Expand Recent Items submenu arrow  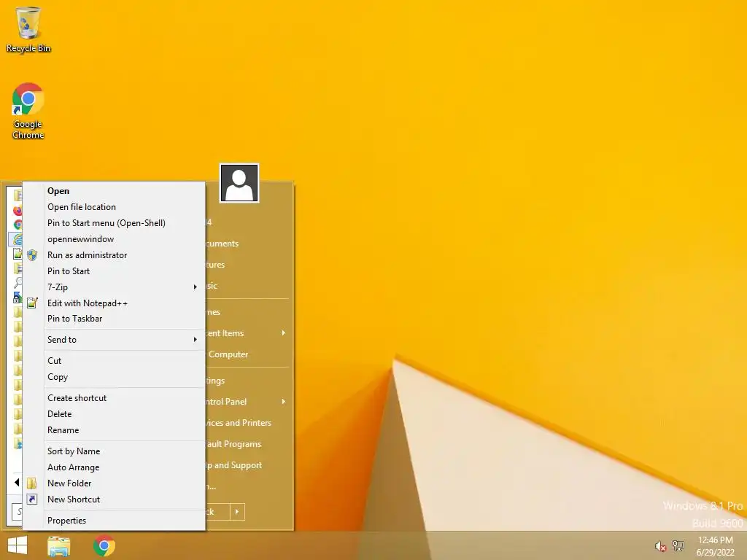[x=284, y=332]
